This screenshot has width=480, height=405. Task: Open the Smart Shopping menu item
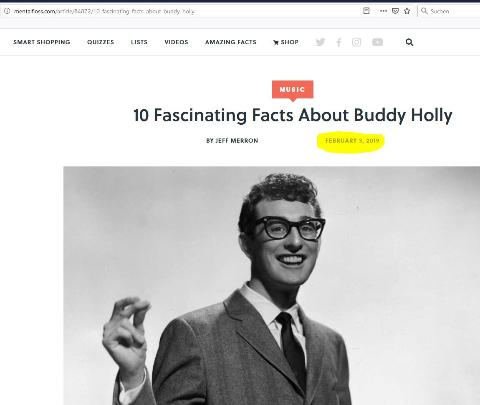pyautogui.click(x=42, y=42)
